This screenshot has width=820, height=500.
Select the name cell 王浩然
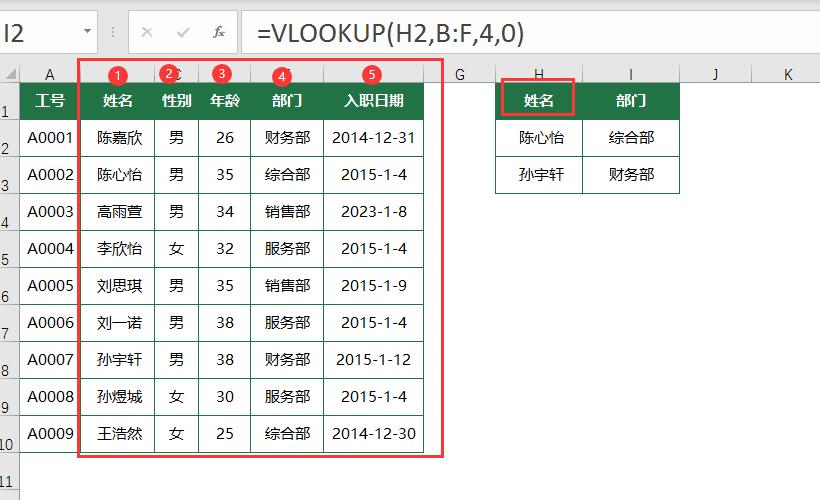pyautogui.click(x=118, y=434)
